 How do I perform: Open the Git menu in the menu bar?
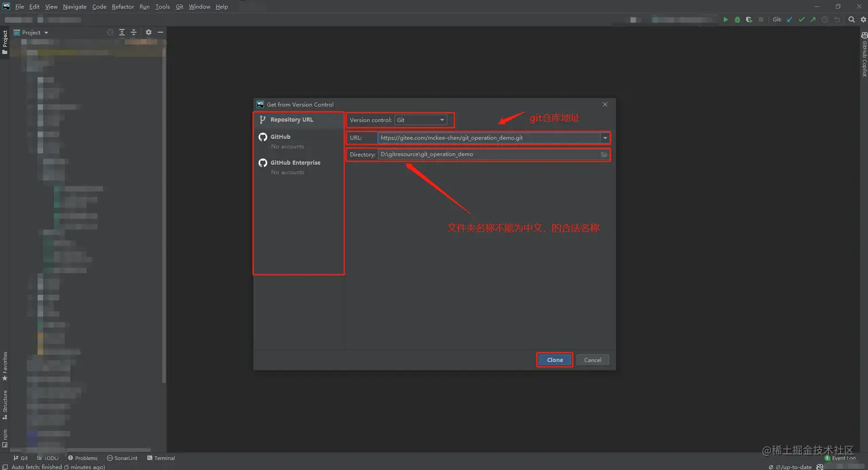180,6
